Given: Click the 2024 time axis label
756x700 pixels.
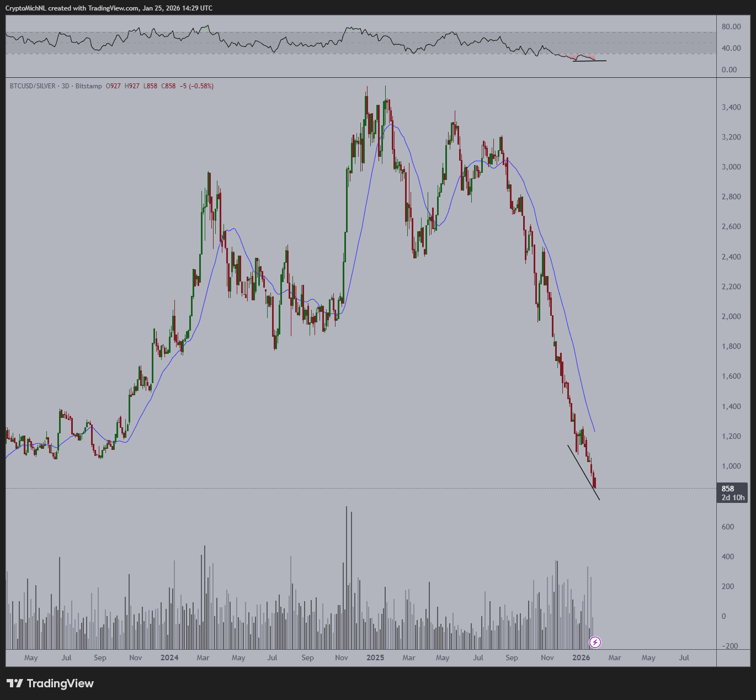Looking at the screenshot, I should click(169, 657).
